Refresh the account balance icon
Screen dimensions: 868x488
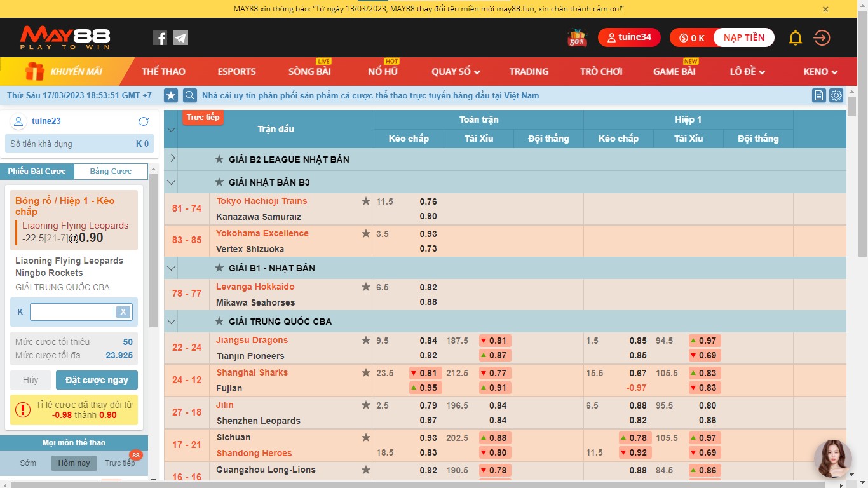(x=144, y=121)
